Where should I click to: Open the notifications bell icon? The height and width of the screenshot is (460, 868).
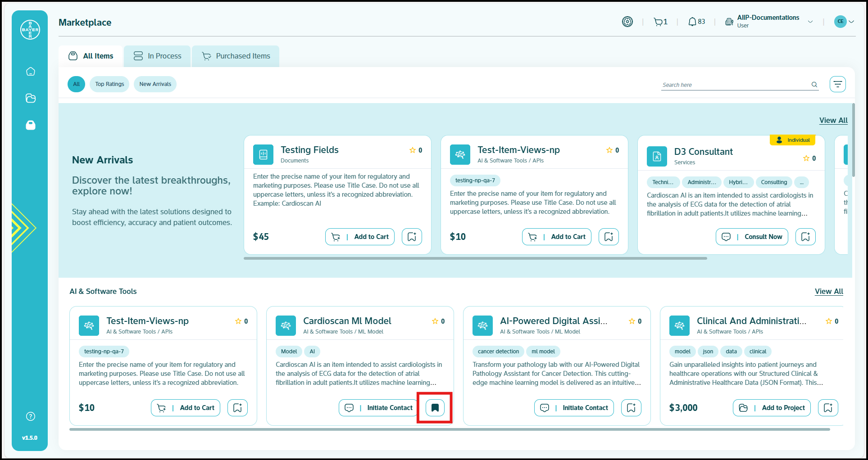692,22
